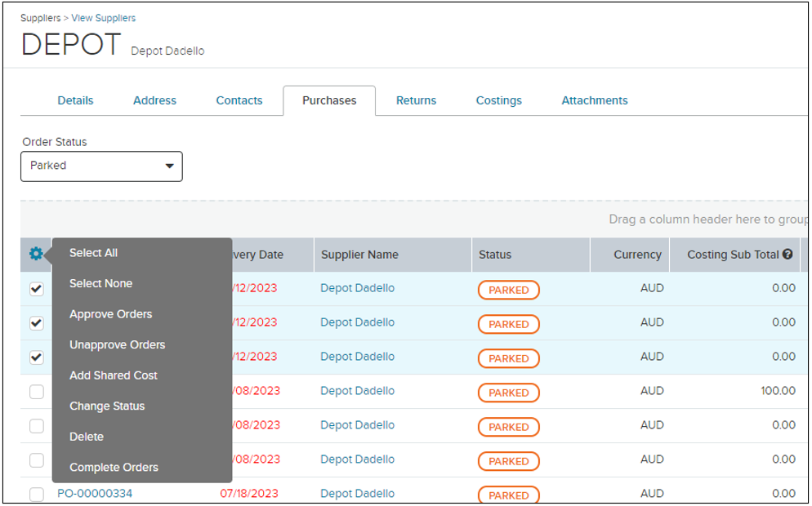This screenshot has width=812, height=506.
Task: Select Change Status menu option
Action: 107,406
